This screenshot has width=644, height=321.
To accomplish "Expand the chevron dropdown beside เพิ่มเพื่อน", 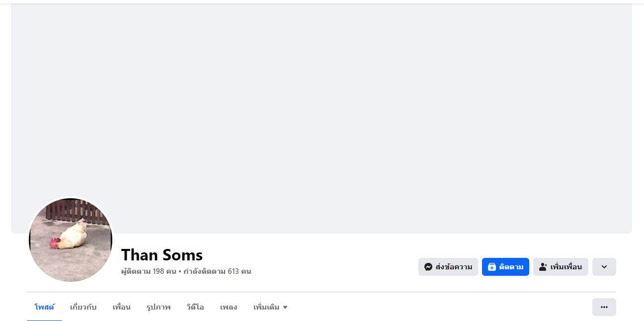I will tap(604, 267).
